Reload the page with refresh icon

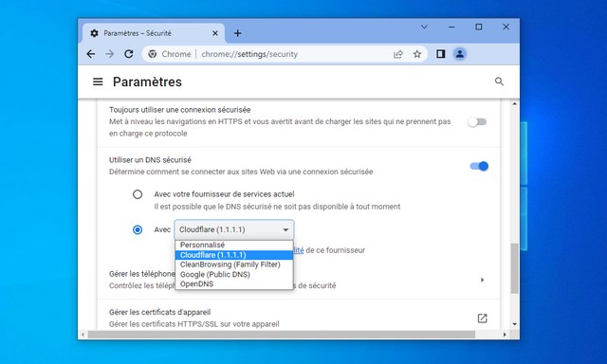click(x=129, y=54)
